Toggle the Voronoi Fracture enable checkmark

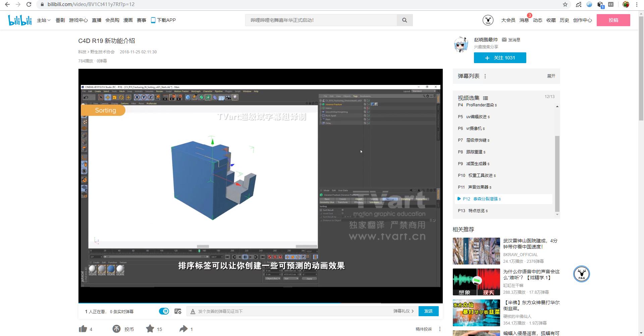pos(368,104)
